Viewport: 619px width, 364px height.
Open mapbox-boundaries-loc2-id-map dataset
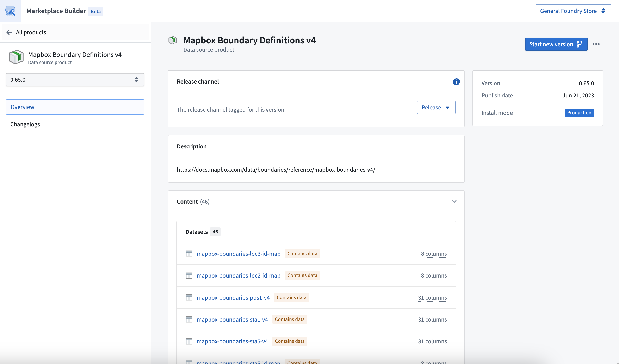(x=239, y=276)
